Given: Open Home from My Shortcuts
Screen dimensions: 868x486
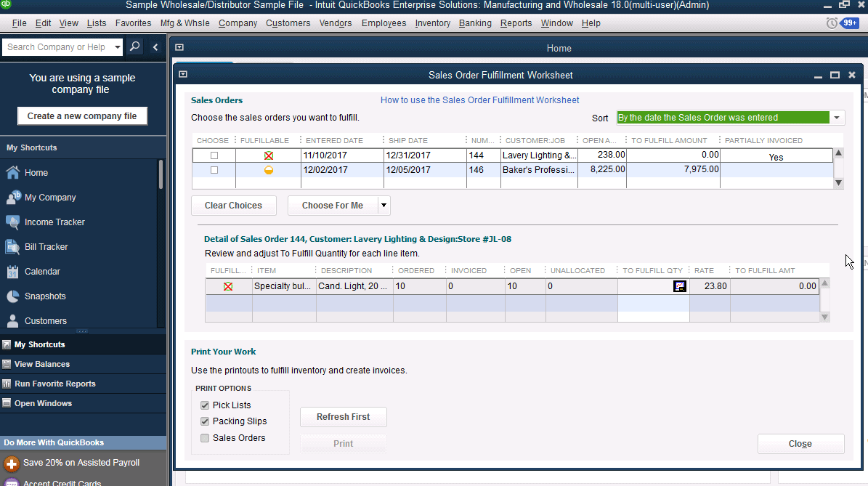Looking at the screenshot, I should [x=36, y=173].
